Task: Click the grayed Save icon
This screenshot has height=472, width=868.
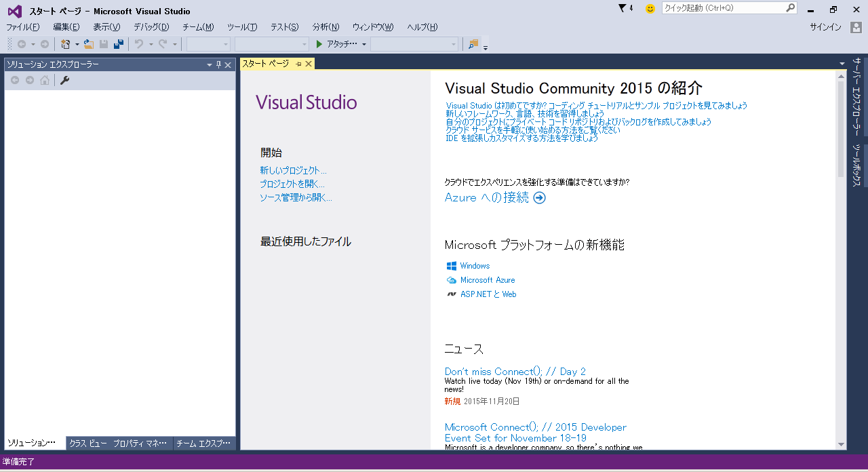Action: click(x=104, y=44)
